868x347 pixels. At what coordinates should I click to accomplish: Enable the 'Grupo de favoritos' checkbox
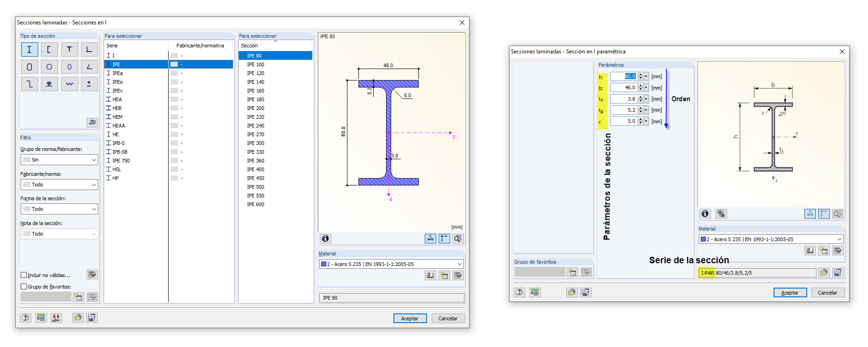click(x=24, y=287)
